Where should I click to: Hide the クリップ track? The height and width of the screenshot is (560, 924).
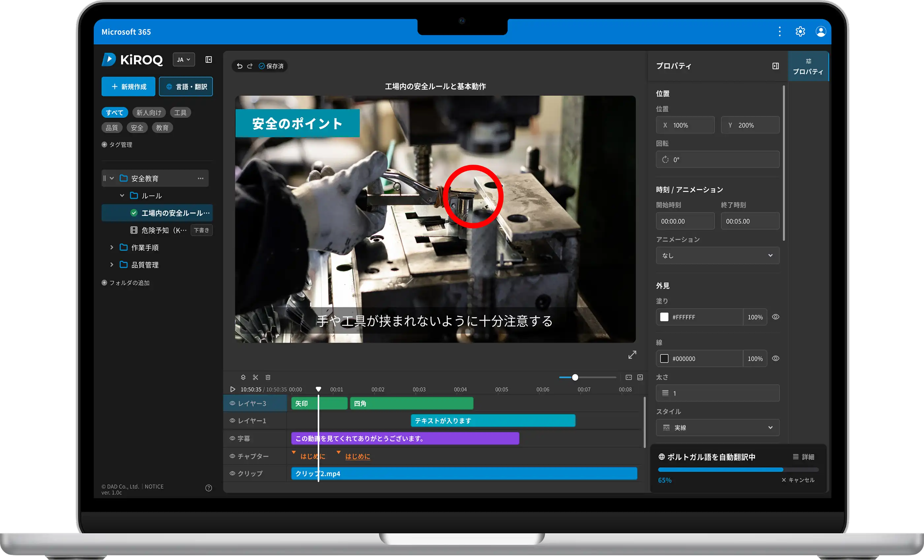click(x=232, y=473)
